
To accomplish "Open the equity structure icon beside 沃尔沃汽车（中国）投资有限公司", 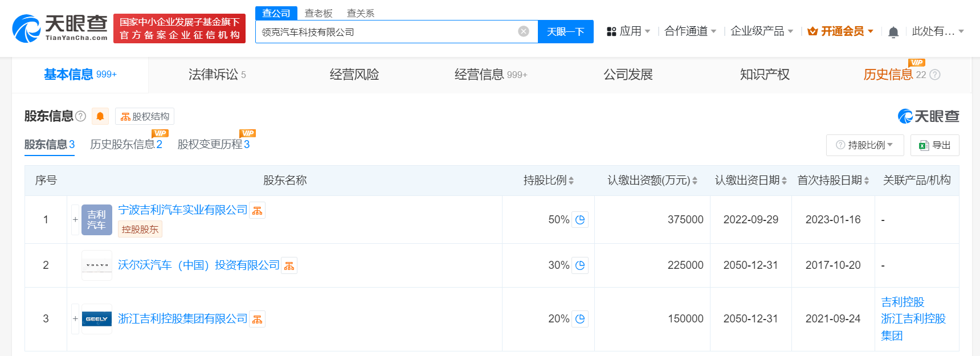I will (289, 265).
